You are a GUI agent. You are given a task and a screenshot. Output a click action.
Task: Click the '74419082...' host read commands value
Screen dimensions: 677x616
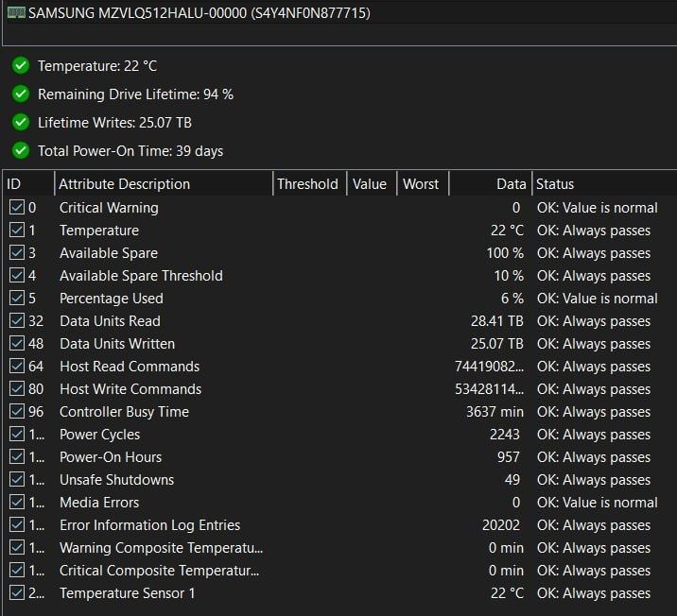click(489, 367)
